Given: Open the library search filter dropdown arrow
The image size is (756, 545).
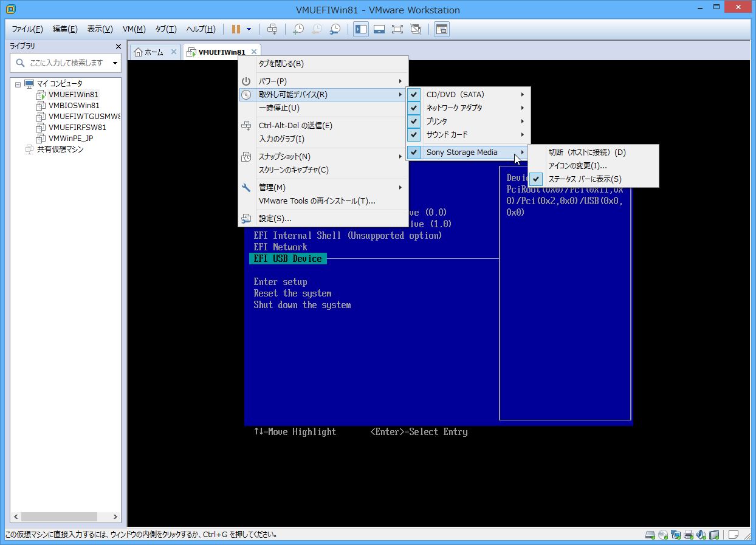Looking at the screenshot, I should pos(115,63).
